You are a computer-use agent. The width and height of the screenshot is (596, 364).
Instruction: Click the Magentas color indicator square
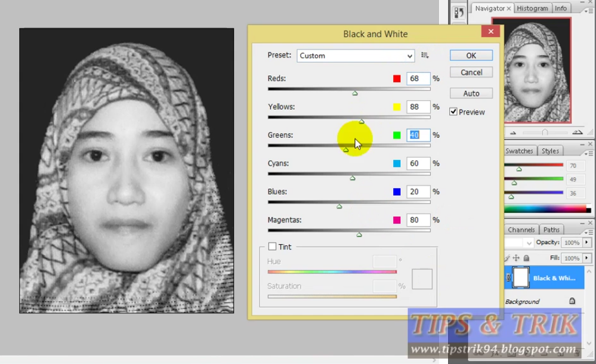coord(397,220)
